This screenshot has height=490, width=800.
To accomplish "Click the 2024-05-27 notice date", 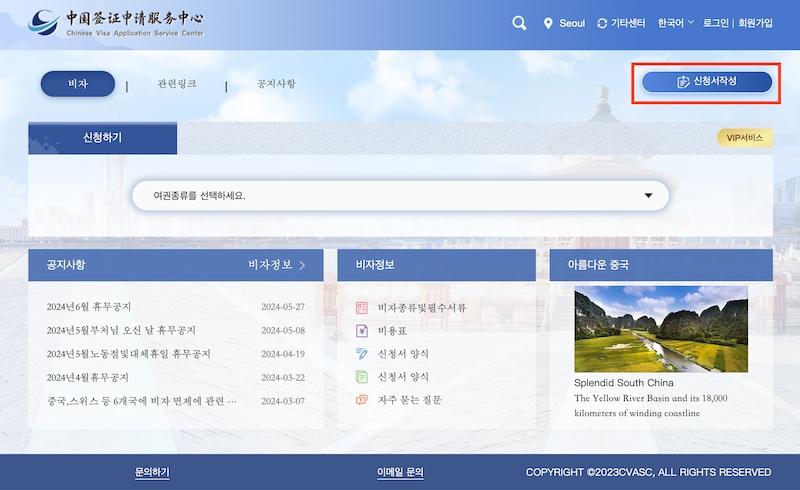I will [283, 307].
